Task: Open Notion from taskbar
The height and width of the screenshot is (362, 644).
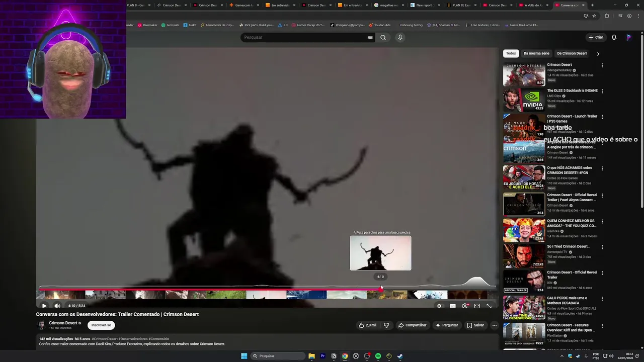Action: click(x=334, y=356)
